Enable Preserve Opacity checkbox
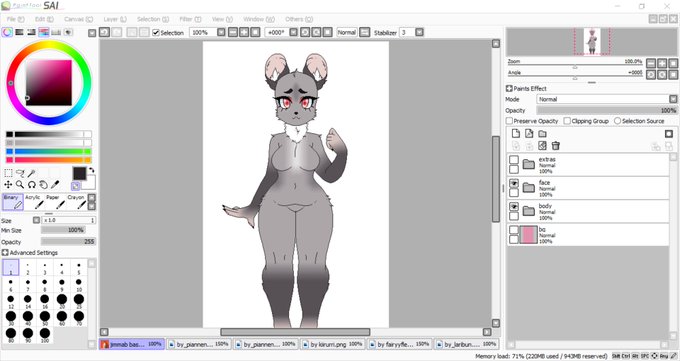 coord(510,121)
